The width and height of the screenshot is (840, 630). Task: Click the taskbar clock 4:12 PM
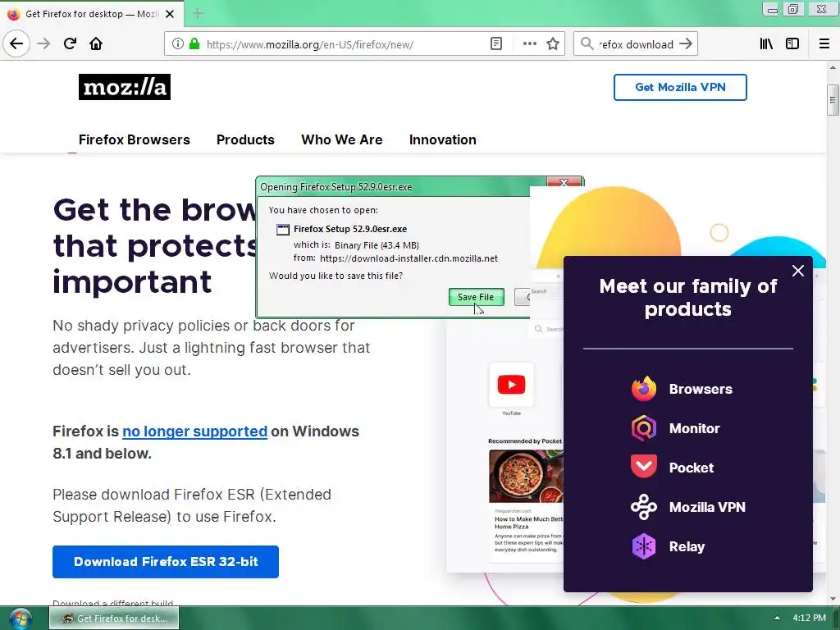[810, 618]
